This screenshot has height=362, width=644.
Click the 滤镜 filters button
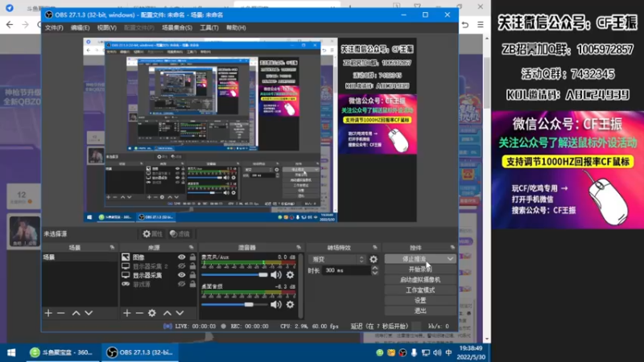(180, 234)
